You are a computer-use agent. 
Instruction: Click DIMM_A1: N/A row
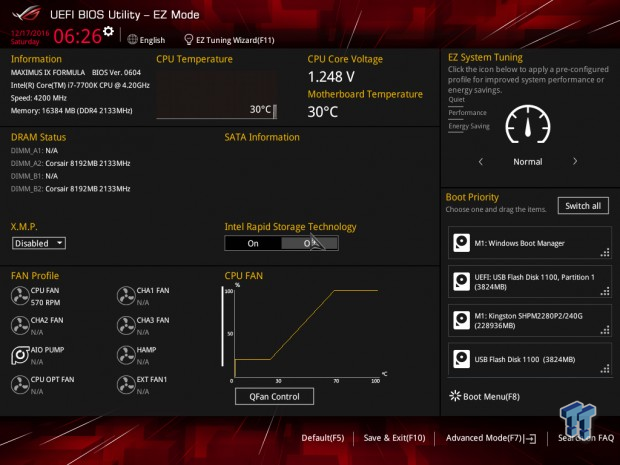coord(34,151)
